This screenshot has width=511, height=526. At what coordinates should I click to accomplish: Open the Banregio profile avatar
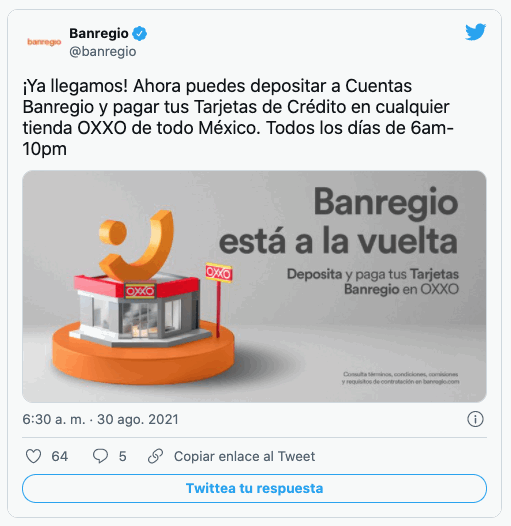coord(44,42)
